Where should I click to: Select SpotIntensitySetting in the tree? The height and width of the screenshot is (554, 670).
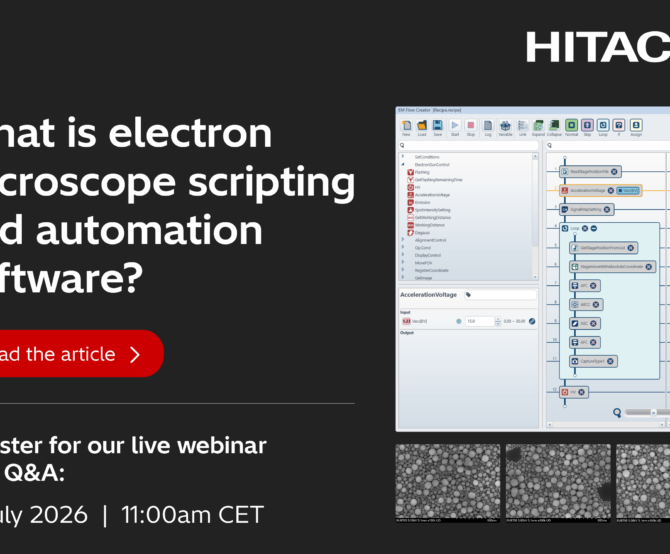pos(429,210)
